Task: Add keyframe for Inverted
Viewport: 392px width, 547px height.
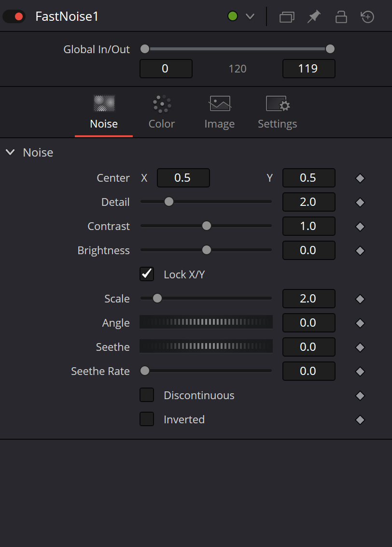Action: 360,419
